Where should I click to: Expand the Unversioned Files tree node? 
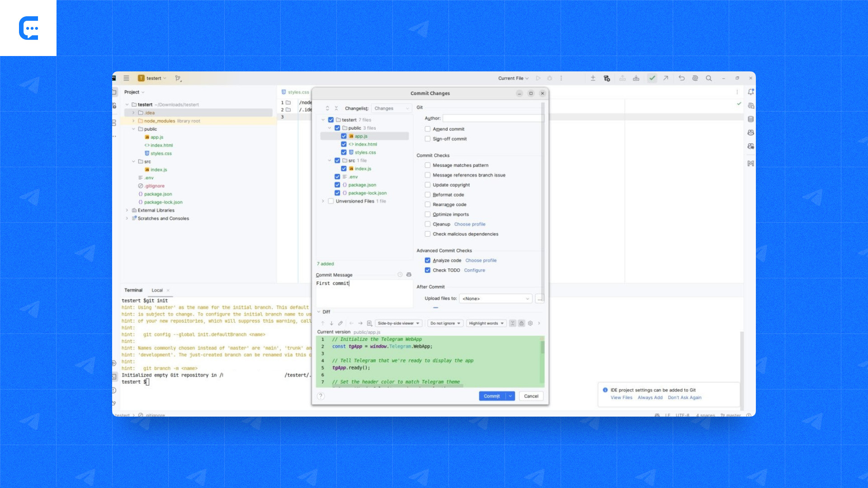click(323, 201)
